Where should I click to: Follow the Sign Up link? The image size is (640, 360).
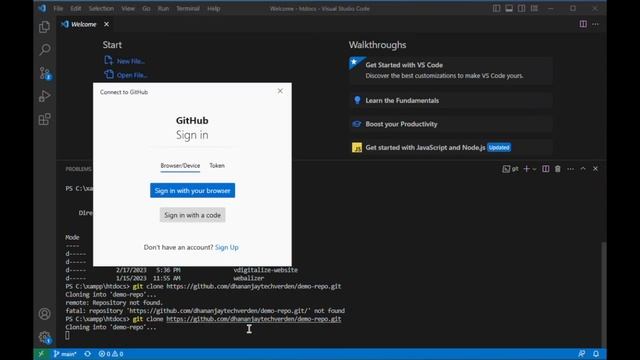coord(227,247)
